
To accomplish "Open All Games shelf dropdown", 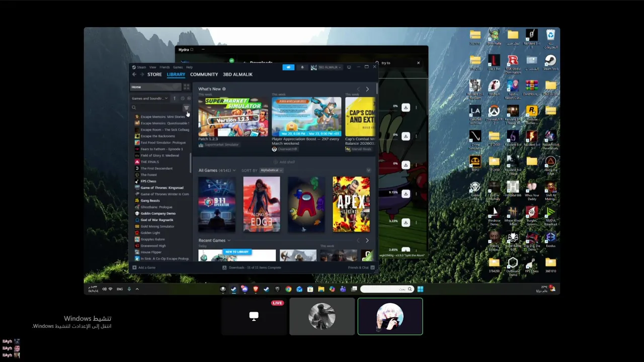I will (x=217, y=170).
